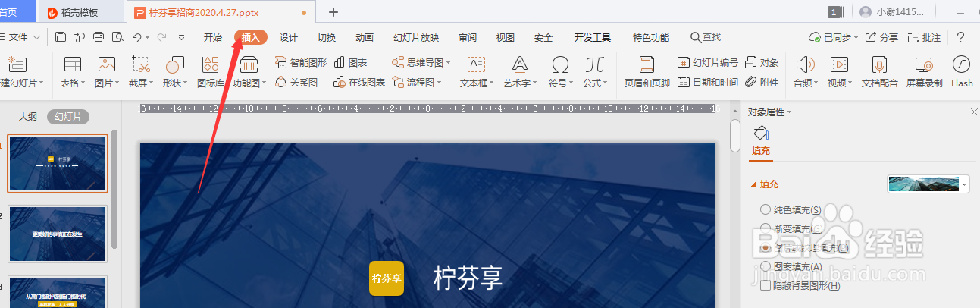Screen dimensions: 980x308
Task: Insert 视频 video
Action: (x=839, y=72)
